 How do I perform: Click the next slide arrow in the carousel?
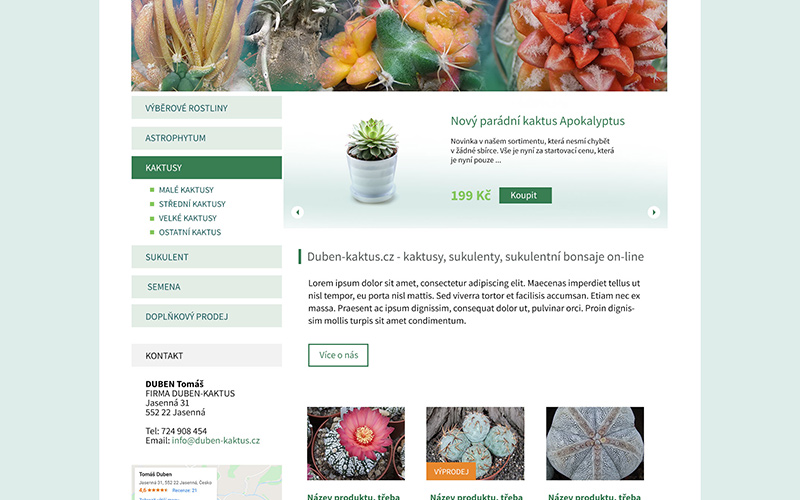pos(654,212)
